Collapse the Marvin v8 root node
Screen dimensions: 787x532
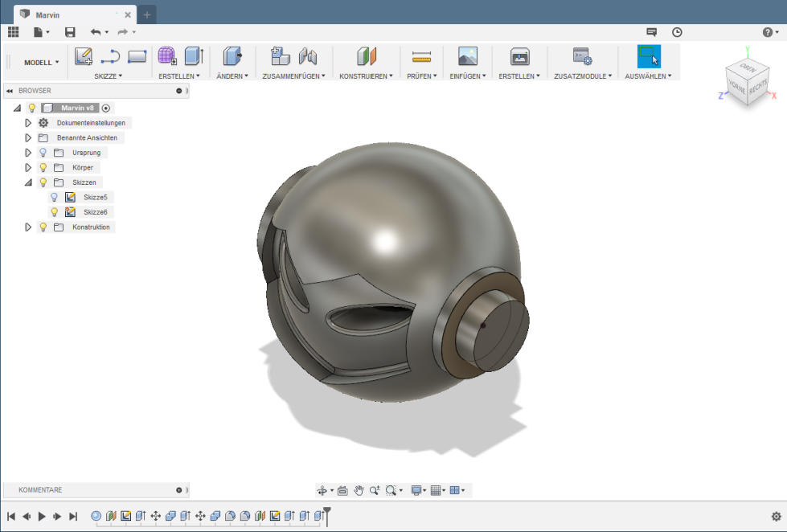17,108
